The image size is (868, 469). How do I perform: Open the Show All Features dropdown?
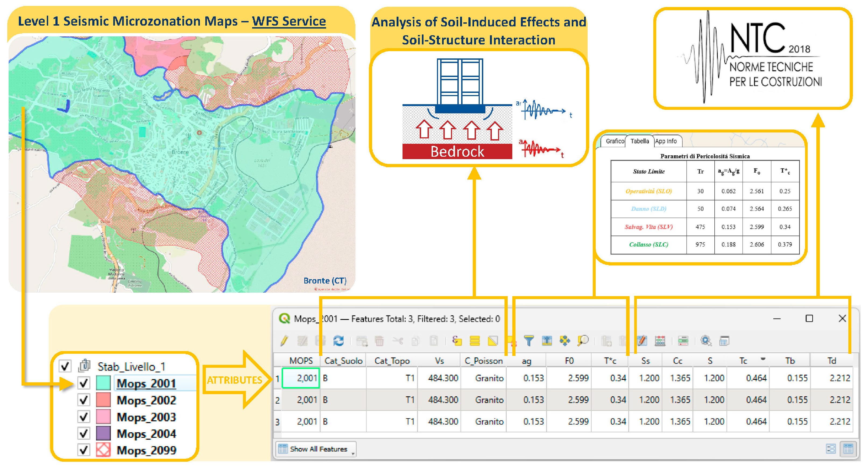tap(316, 449)
